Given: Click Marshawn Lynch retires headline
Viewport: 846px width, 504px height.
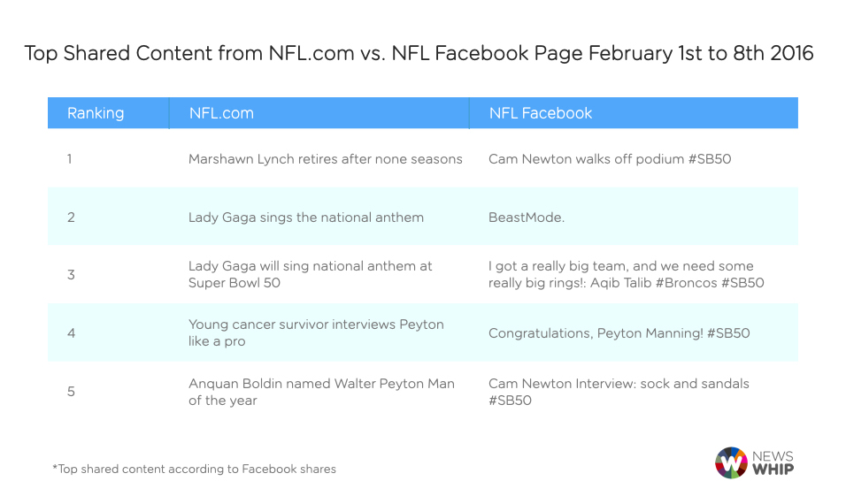Looking at the screenshot, I should (x=325, y=159).
